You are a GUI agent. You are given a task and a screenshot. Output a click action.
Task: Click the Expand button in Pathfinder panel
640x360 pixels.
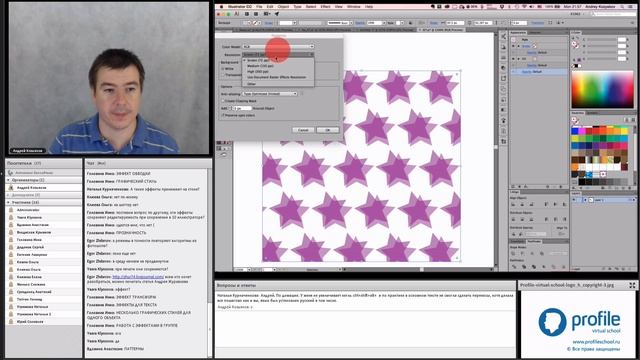tap(558, 253)
